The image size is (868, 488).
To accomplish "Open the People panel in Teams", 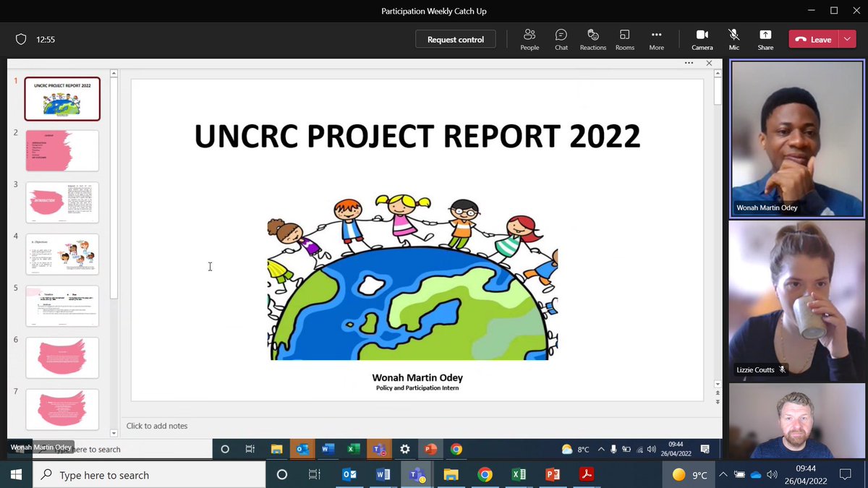I will pyautogui.click(x=529, y=40).
